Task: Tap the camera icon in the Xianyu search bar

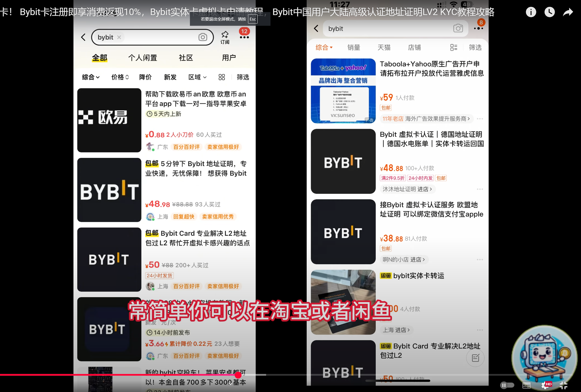Action: [x=203, y=37]
